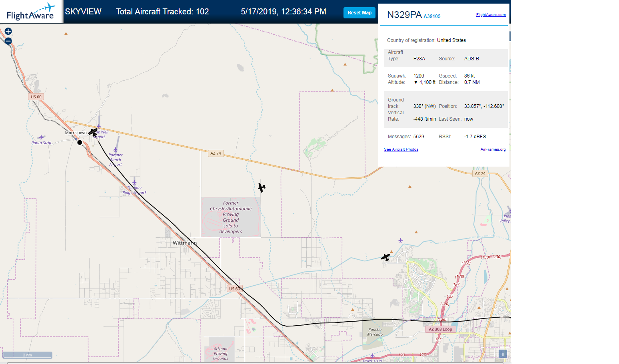Viewport: 619px width, 364px height.
Task: Click the A39105 hex code
Action: pos(432,16)
